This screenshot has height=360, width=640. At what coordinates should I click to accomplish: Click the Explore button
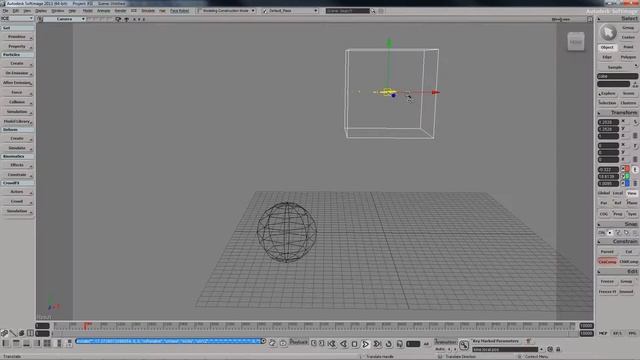[x=607, y=93]
